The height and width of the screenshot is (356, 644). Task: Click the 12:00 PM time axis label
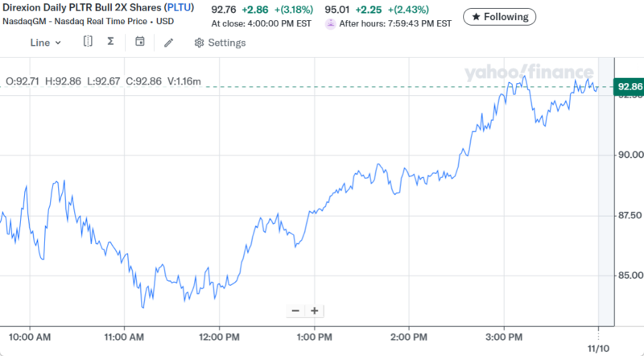pos(219,336)
